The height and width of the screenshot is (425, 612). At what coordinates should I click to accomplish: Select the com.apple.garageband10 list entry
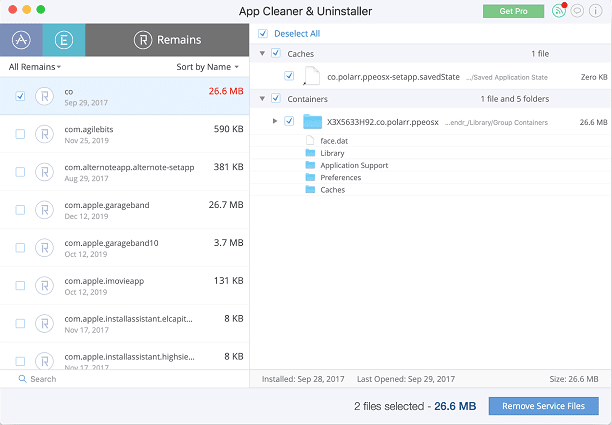click(x=125, y=247)
